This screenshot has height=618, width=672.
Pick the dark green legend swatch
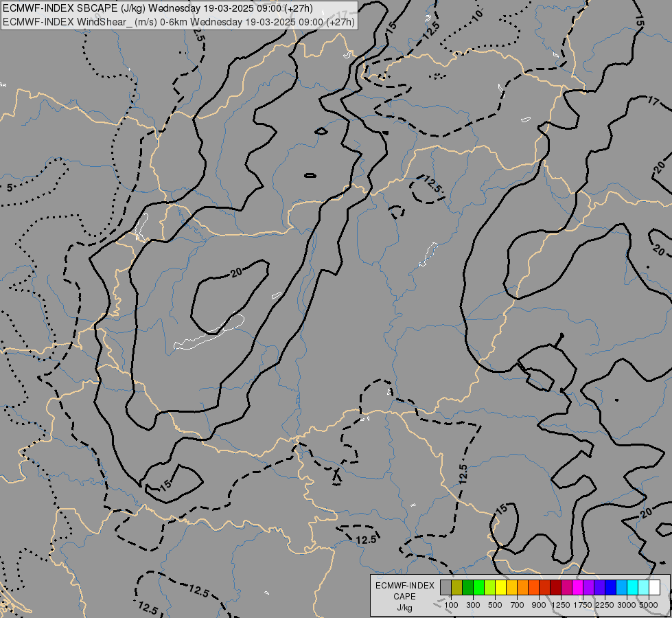(x=468, y=588)
